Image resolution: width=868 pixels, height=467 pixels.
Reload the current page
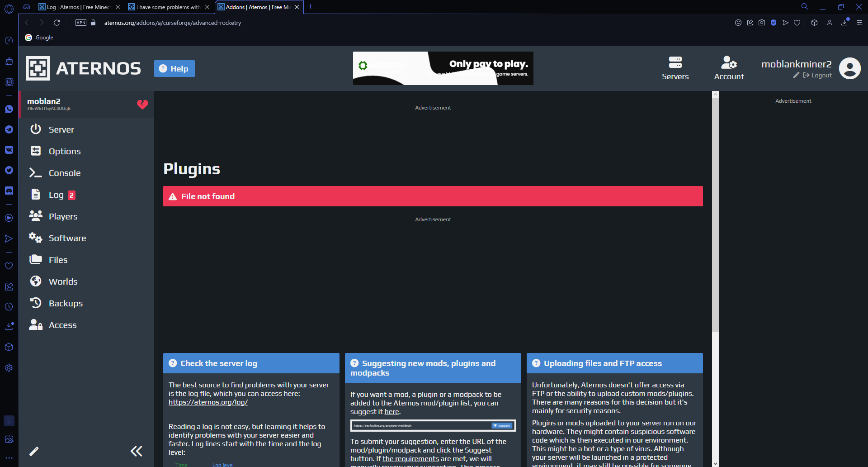click(x=57, y=23)
